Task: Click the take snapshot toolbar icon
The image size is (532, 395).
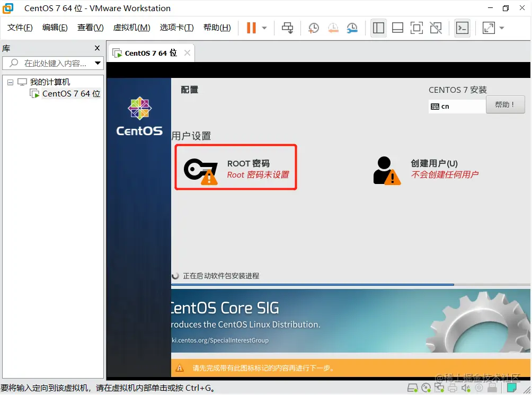Action: tap(313, 28)
